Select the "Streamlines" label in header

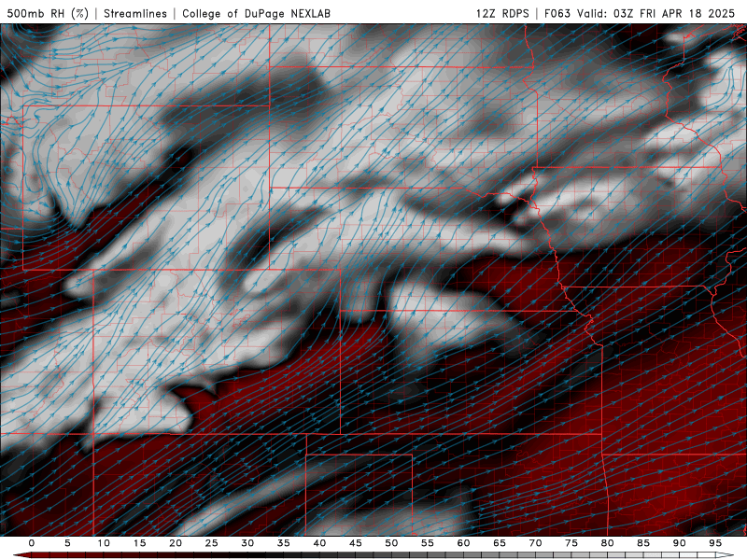point(135,14)
